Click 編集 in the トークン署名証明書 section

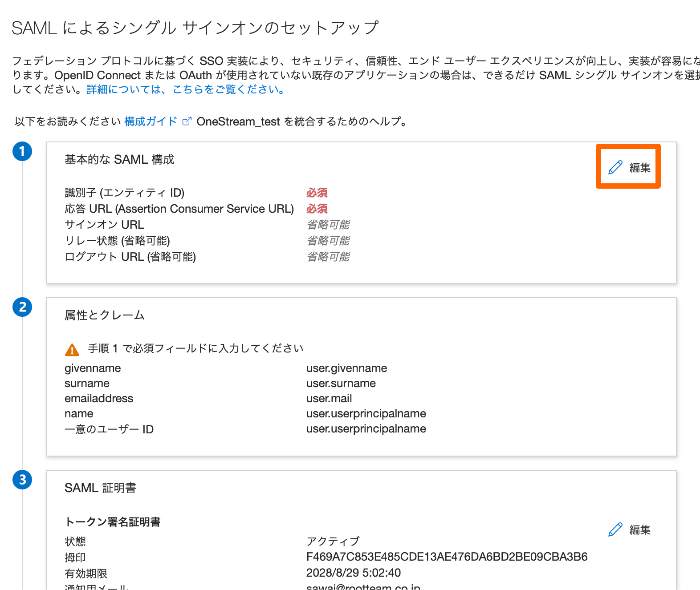click(640, 529)
